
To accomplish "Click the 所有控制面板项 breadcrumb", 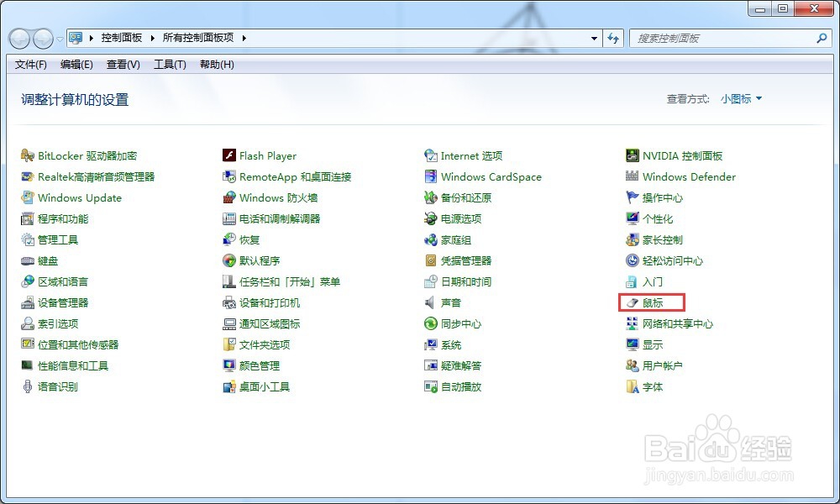I will tap(198, 38).
